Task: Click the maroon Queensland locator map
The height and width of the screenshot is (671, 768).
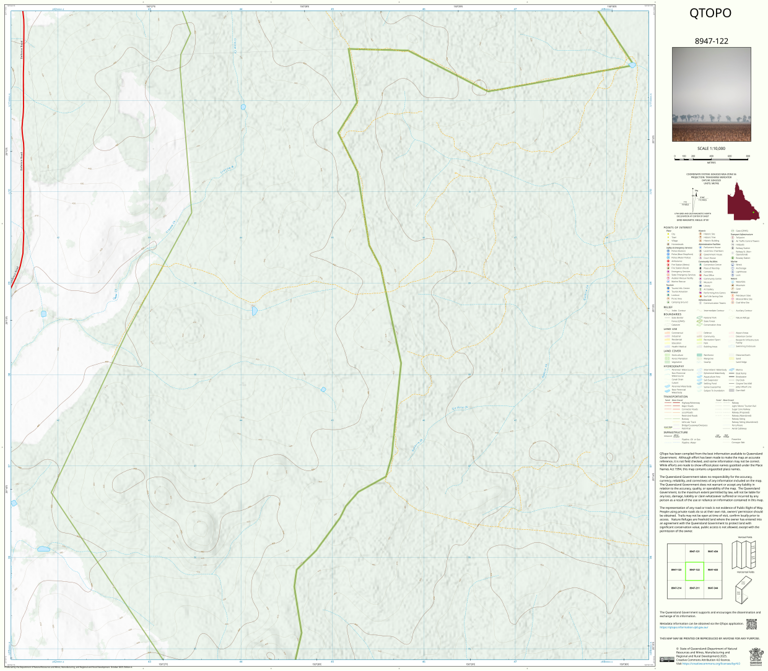Action: coord(743,201)
